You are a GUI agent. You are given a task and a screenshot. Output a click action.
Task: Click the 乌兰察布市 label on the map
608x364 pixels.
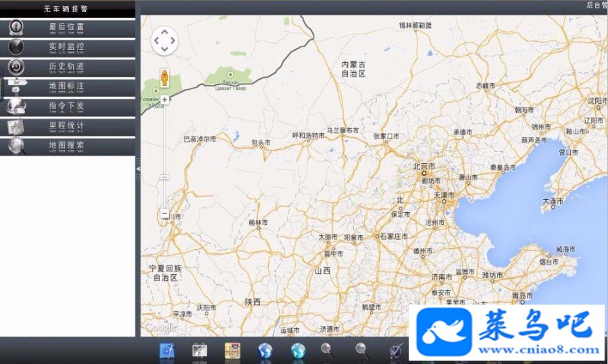pyautogui.click(x=343, y=130)
